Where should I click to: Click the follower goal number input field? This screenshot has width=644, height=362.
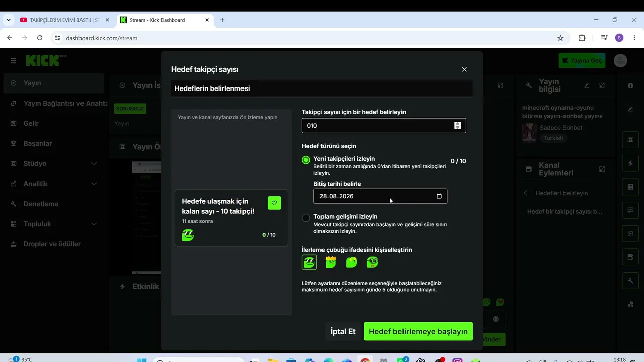click(x=384, y=125)
